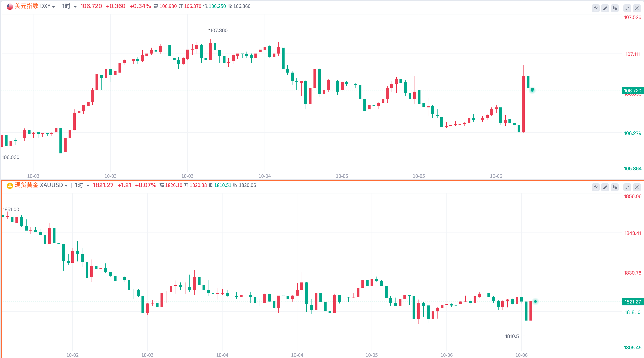Open the XAUUSD symbol dropdown arrow
This screenshot has height=358, width=644.
coord(66,186)
